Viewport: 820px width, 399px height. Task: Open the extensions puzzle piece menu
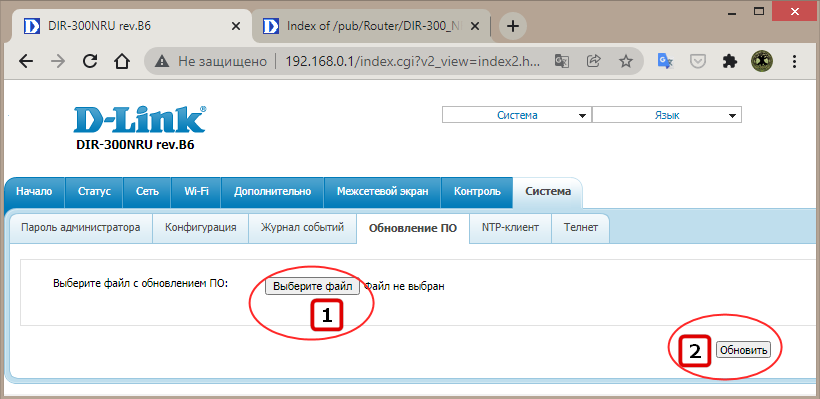730,62
